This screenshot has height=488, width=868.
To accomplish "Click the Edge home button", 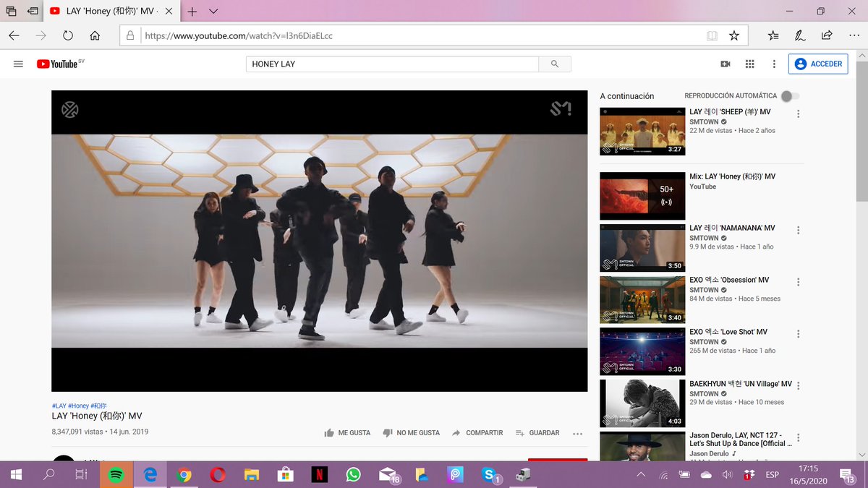I will (95, 35).
